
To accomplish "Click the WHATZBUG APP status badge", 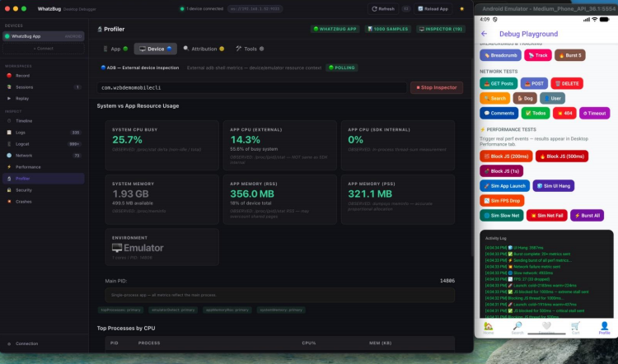I will [335, 29].
